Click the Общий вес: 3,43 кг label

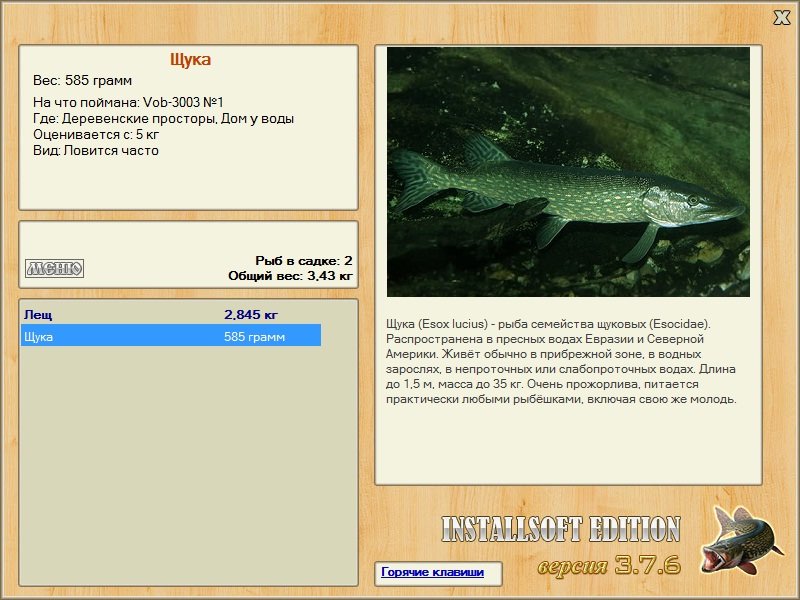(290, 276)
